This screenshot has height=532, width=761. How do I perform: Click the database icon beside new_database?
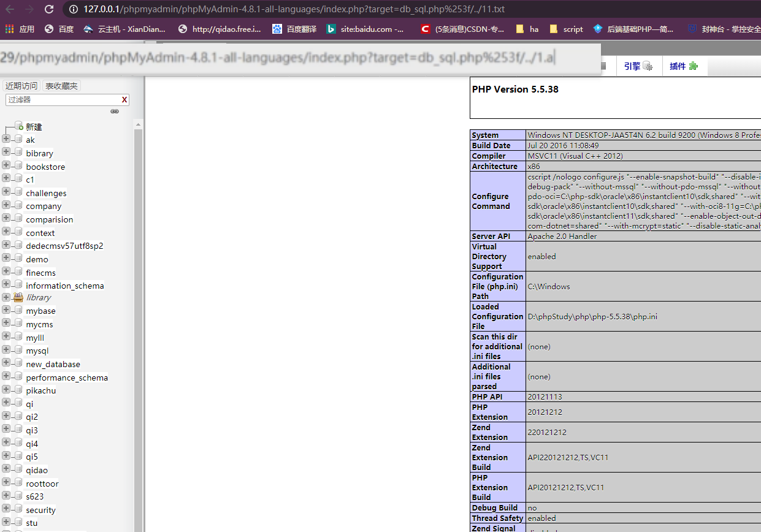point(18,363)
